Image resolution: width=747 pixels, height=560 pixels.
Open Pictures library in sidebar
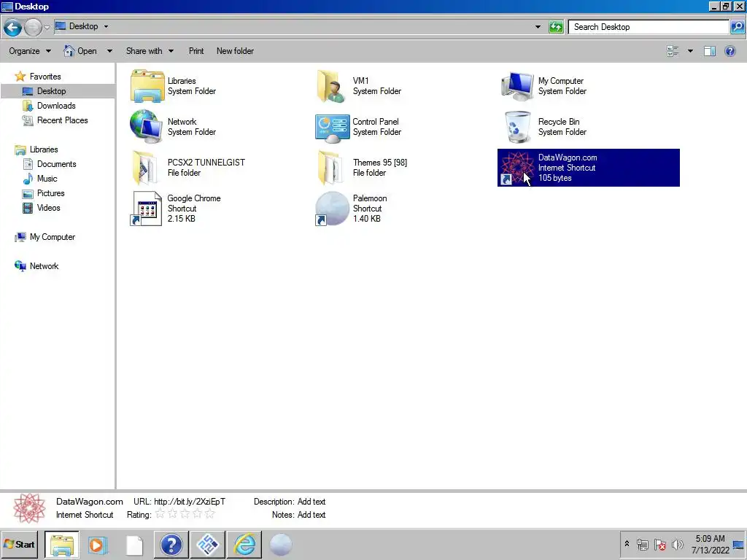pos(50,193)
